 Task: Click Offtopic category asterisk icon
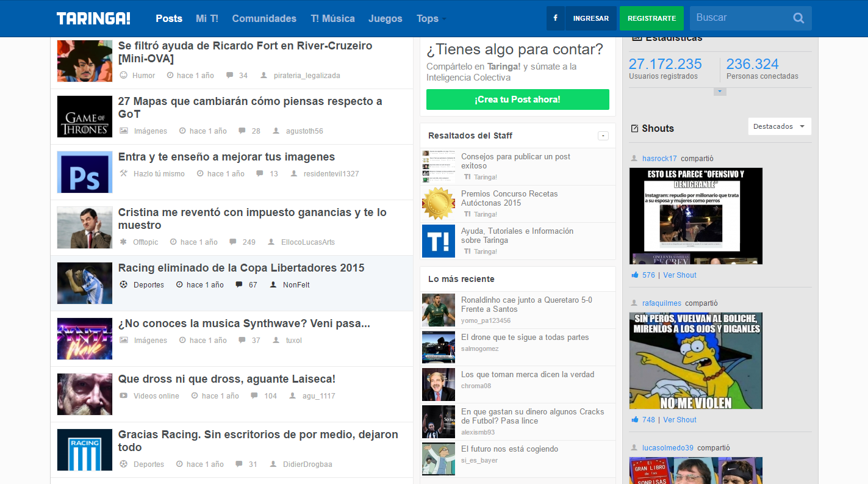point(123,242)
